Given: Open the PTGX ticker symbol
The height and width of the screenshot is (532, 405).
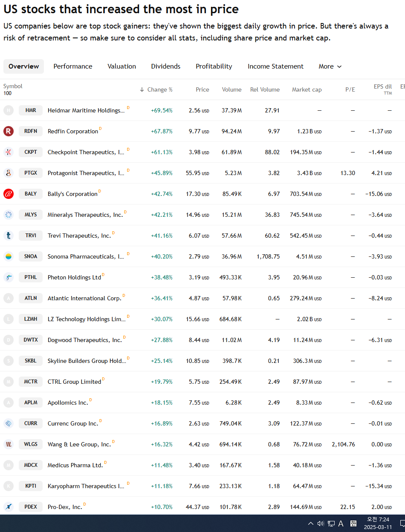Looking at the screenshot, I should click(31, 173).
